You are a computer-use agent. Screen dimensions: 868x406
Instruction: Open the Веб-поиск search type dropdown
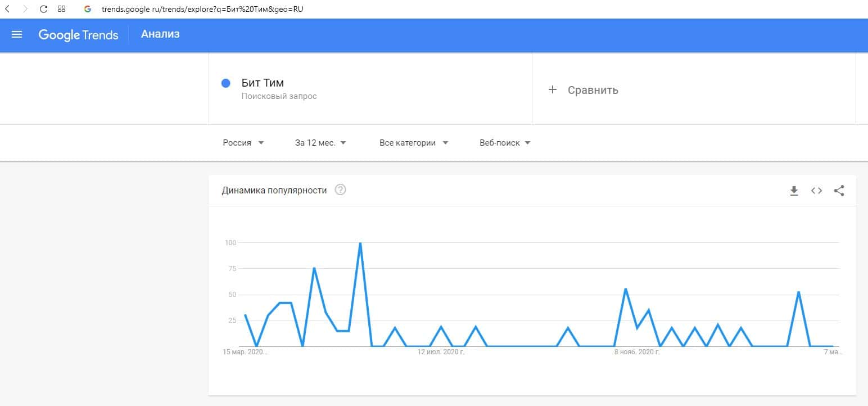click(x=505, y=143)
